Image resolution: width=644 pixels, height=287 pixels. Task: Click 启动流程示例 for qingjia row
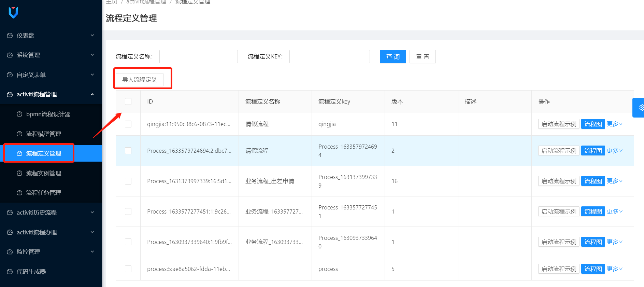pos(559,124)
